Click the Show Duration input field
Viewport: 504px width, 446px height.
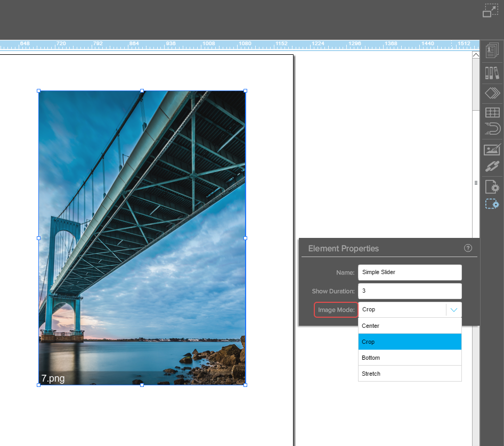click(409, 291)
